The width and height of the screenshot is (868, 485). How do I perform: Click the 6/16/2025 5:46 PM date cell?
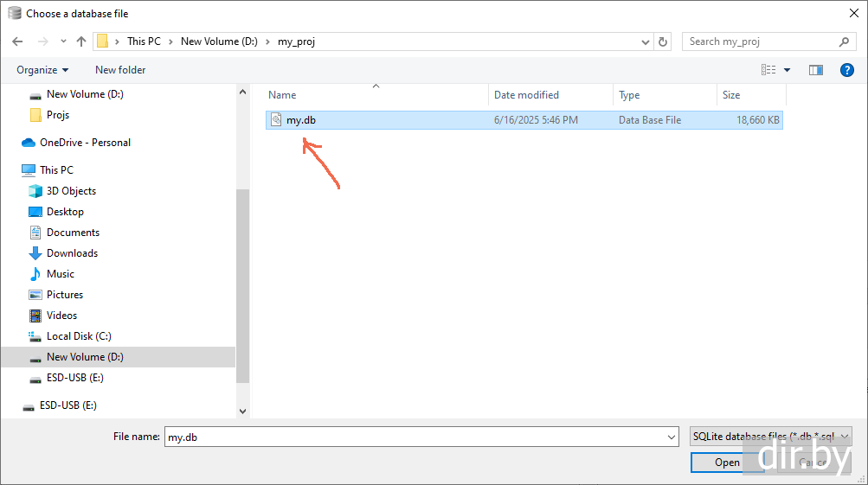coord(536,120)
